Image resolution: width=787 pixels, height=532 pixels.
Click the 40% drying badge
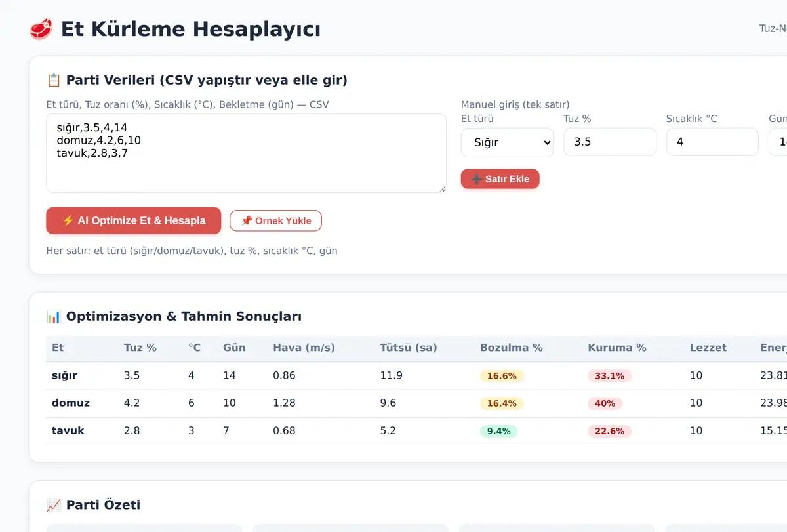point(605,403)
